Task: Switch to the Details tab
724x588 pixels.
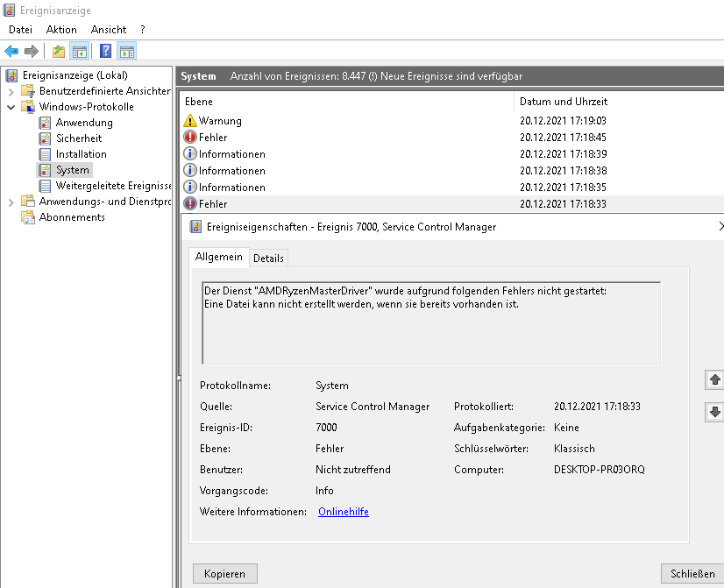Action: 269,258
